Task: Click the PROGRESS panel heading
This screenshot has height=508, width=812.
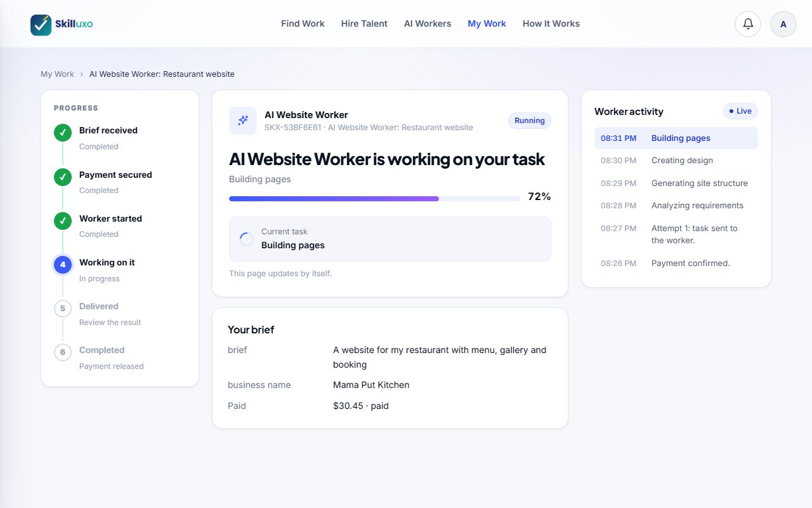Action: (76, 108)
